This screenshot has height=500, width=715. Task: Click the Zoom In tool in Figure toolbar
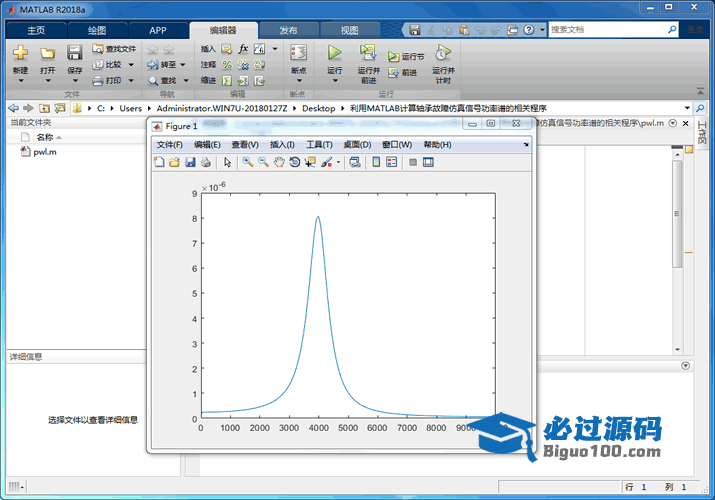(x=247, y=162)
